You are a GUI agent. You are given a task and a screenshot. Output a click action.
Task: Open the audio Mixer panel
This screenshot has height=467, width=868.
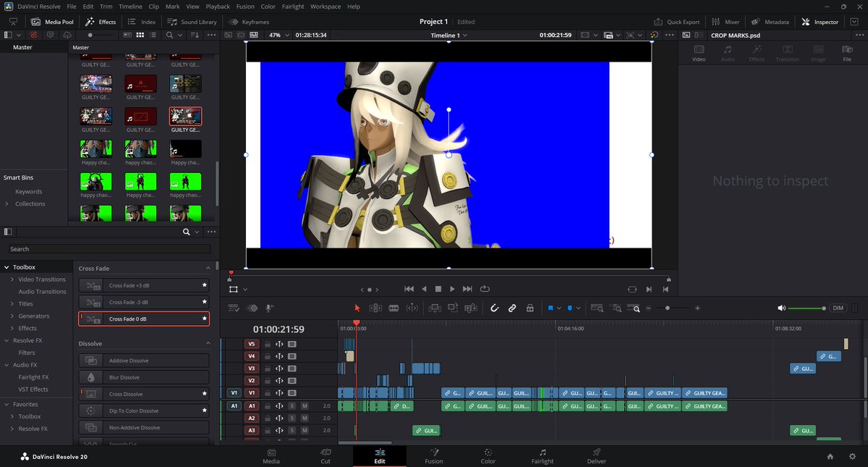tap(726, 22)
